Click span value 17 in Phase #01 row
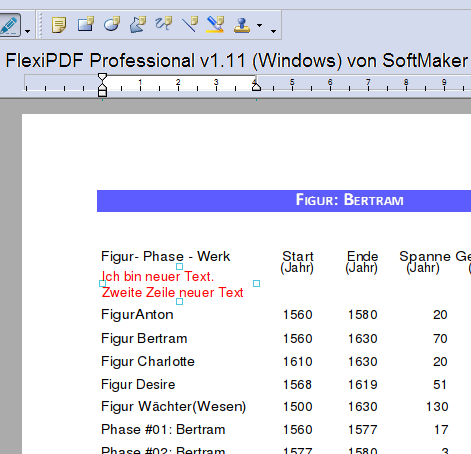471x454 pixels. [x=441, y=430]
